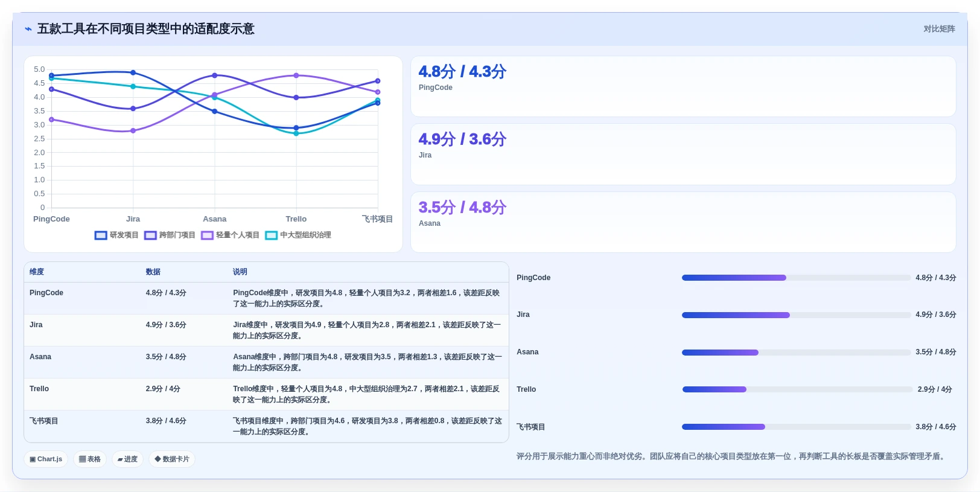This screenshot has width=980, height=492.
Task: Click the 轻量个人项目 data point at Trello
Action: pos(296,75)
